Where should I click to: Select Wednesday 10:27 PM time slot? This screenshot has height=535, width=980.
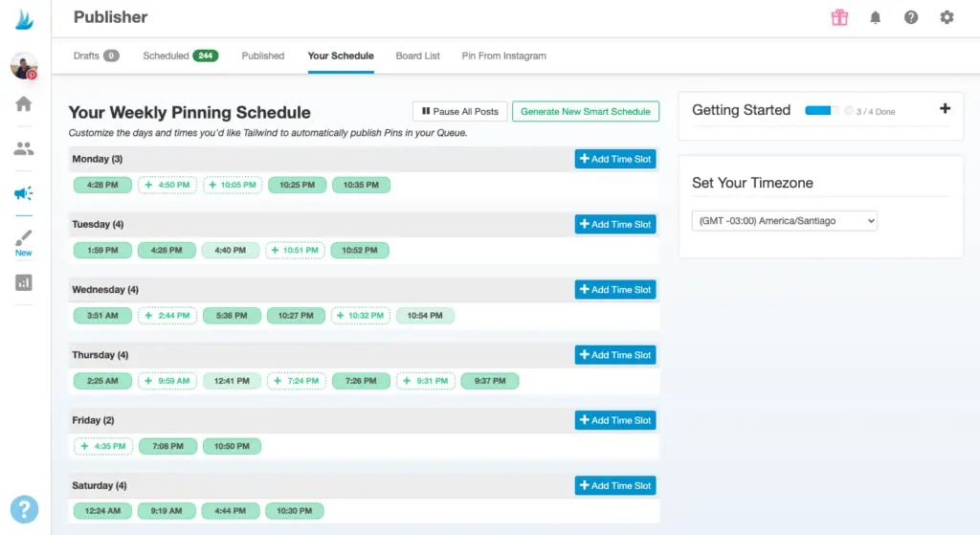(296, 316)
